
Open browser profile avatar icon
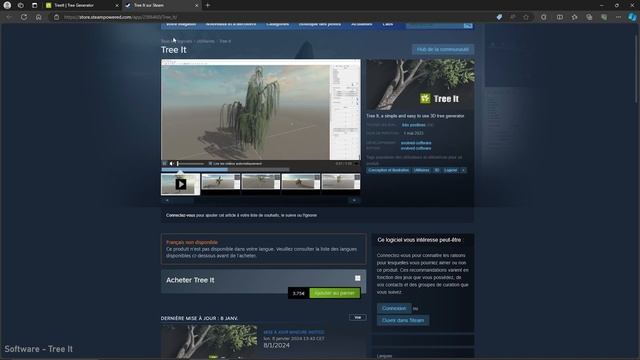(7, 5)
